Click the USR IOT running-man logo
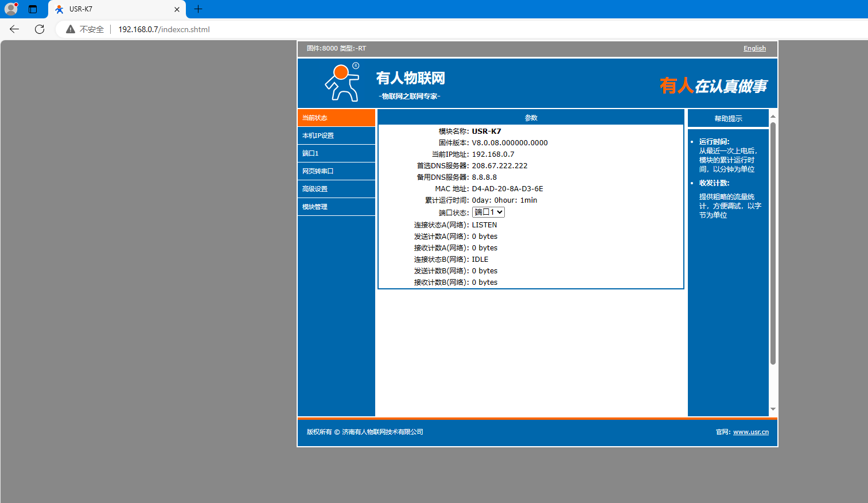 click(x=342, y=83)
